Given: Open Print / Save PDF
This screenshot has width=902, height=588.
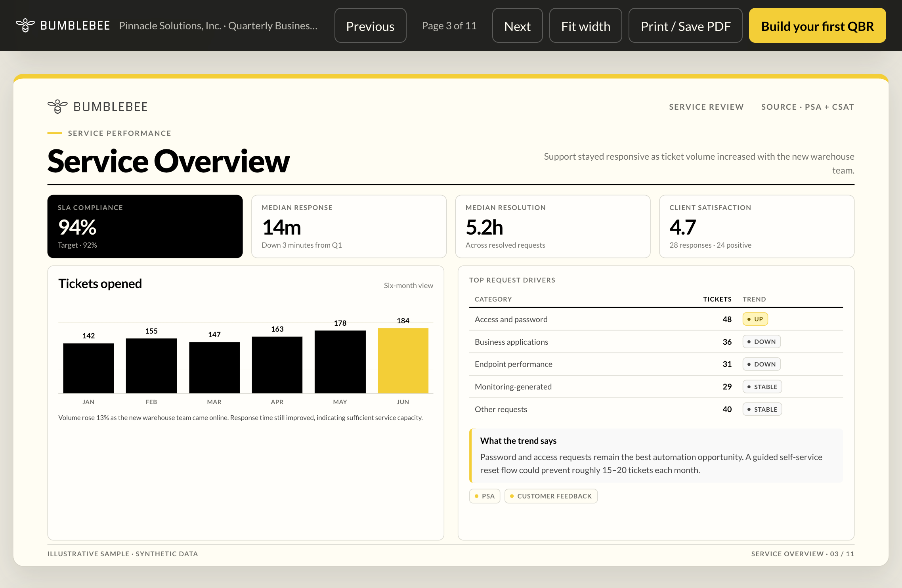Looking at the screenshot, I should click(x=685, y=26).
